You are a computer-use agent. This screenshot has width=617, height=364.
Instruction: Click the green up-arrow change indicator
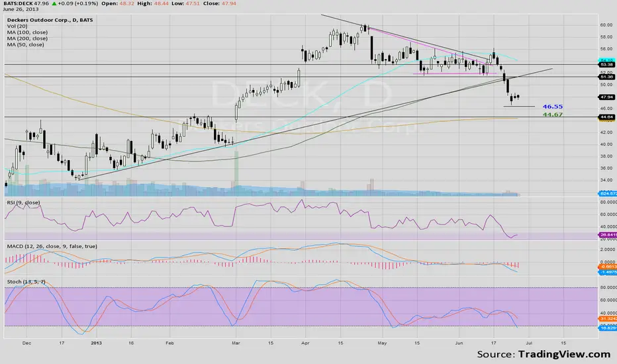point(54,3)
